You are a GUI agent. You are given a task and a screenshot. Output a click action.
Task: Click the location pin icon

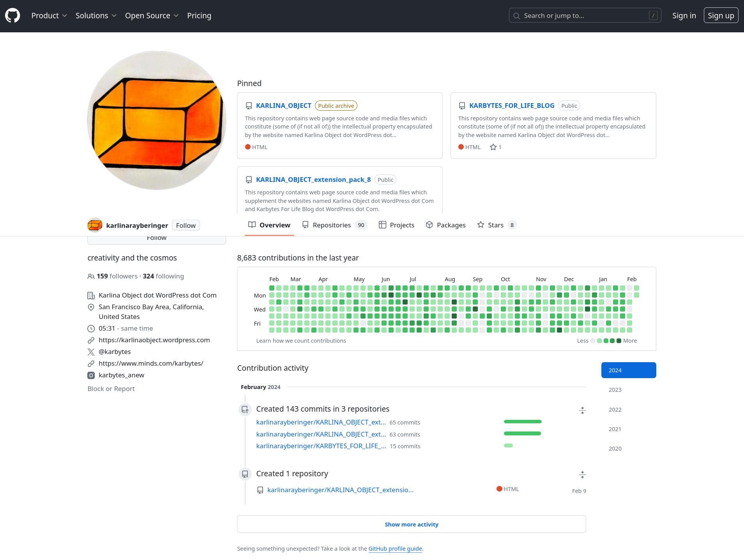[x=91, y=307]
